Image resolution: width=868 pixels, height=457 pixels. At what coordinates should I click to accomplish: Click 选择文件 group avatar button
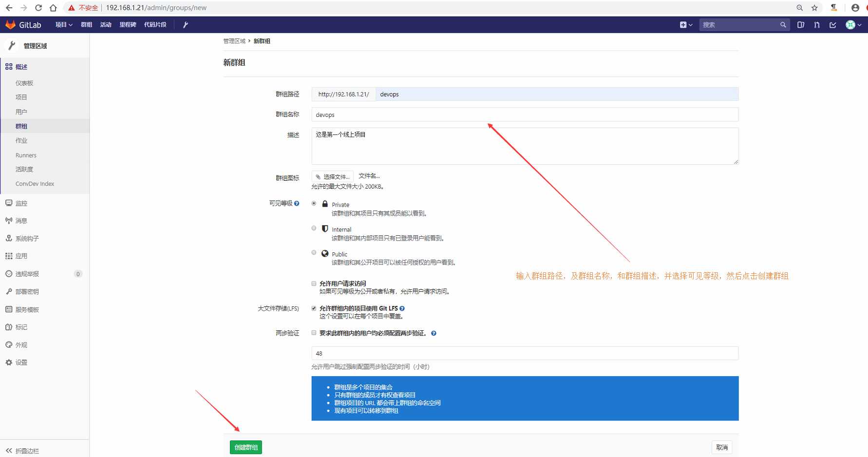click(333, 176)
